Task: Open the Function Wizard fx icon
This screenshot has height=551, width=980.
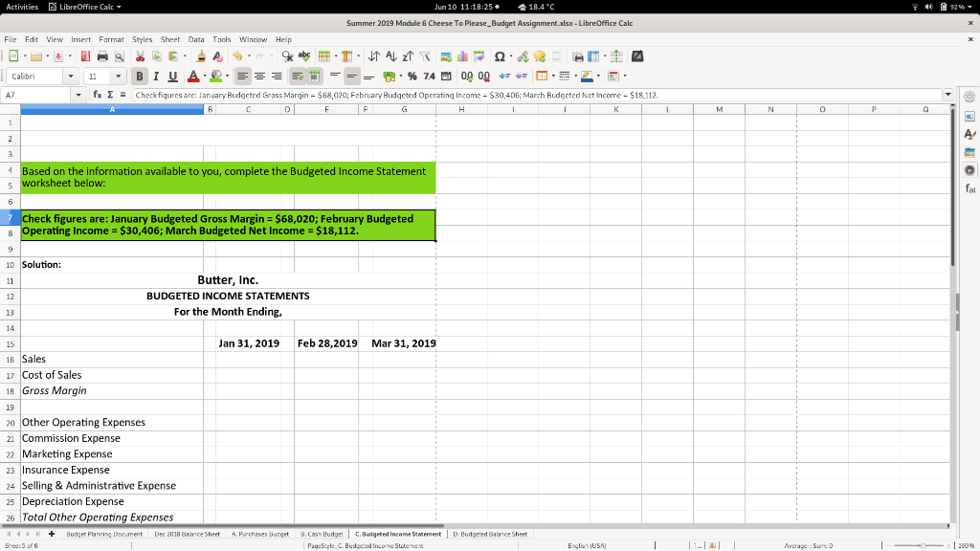Action: tap(98, 95)
